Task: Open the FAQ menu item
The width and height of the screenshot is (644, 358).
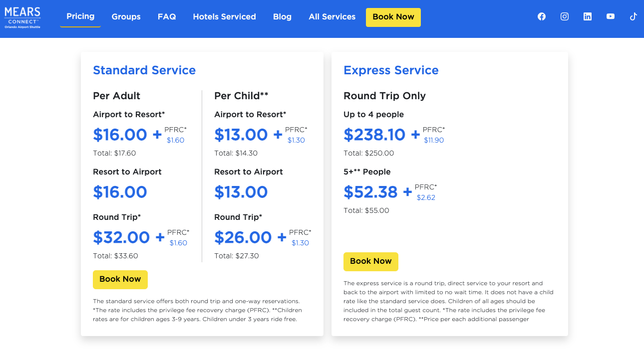Action: [167, 17]
